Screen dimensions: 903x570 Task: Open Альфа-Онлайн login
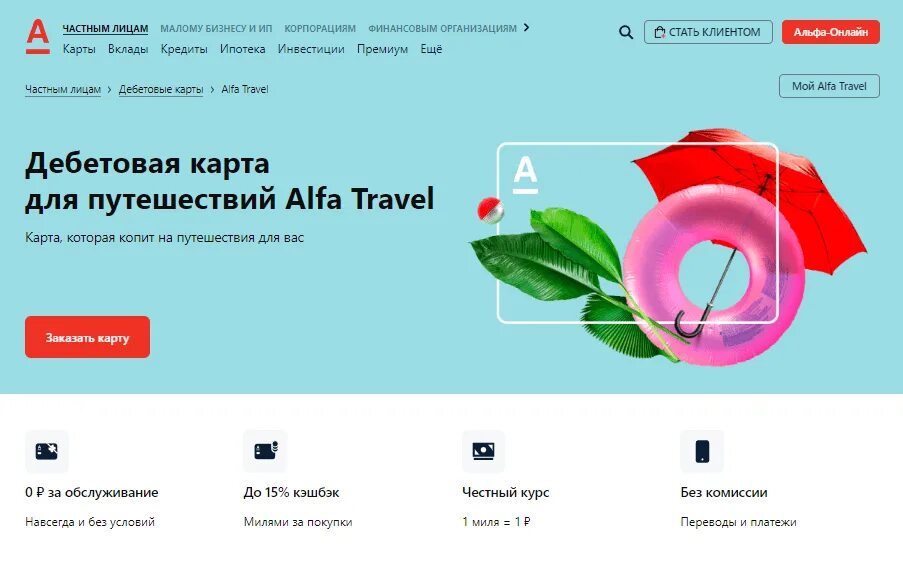point(830,32)
